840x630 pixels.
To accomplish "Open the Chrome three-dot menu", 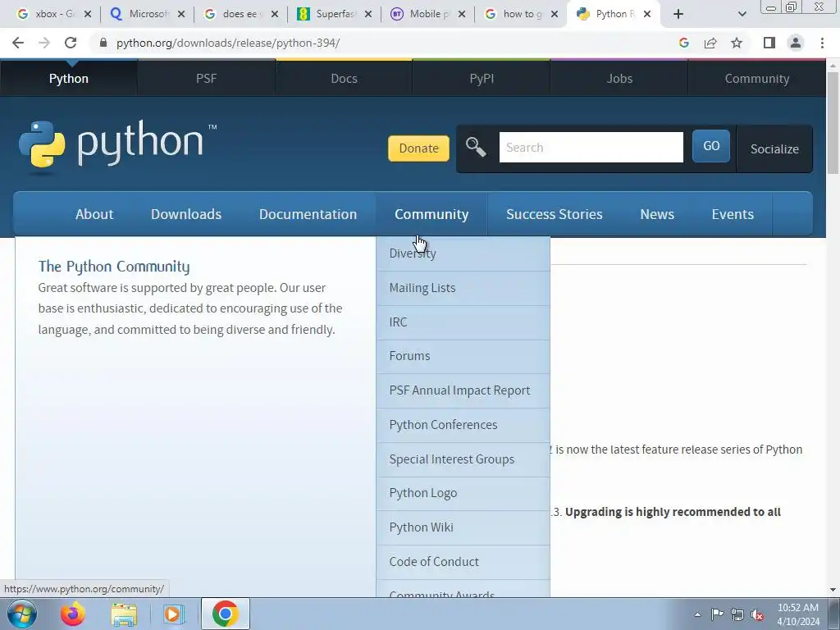I will pos(822,43).
